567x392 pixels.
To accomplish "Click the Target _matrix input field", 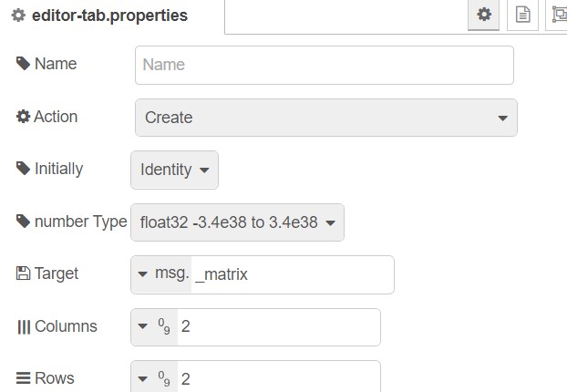I will coord(293,274).
